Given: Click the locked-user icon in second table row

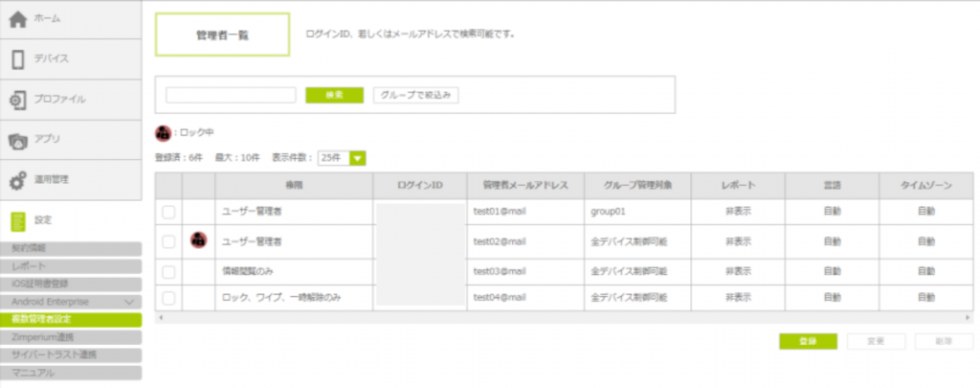Looking at the screenshot, I should click(198, 241).
